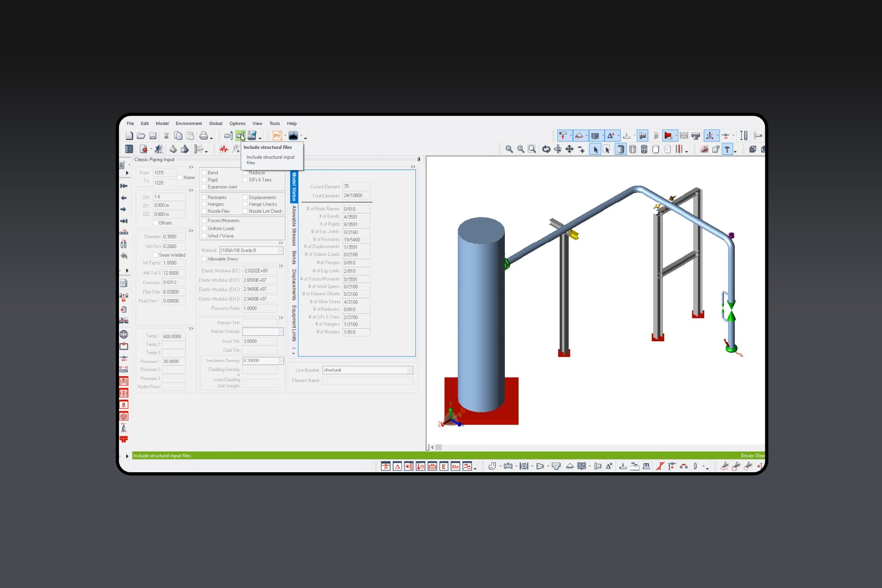Click the Print icon in the toolbar
The width and height of the screenshot is (882, 588).
click(204, 136)
